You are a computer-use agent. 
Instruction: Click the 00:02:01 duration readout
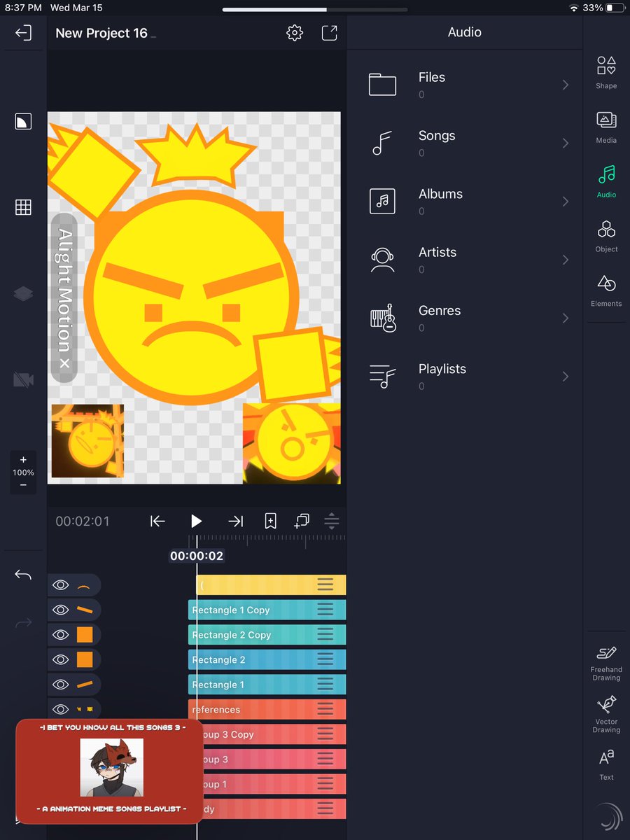(83, 521)
